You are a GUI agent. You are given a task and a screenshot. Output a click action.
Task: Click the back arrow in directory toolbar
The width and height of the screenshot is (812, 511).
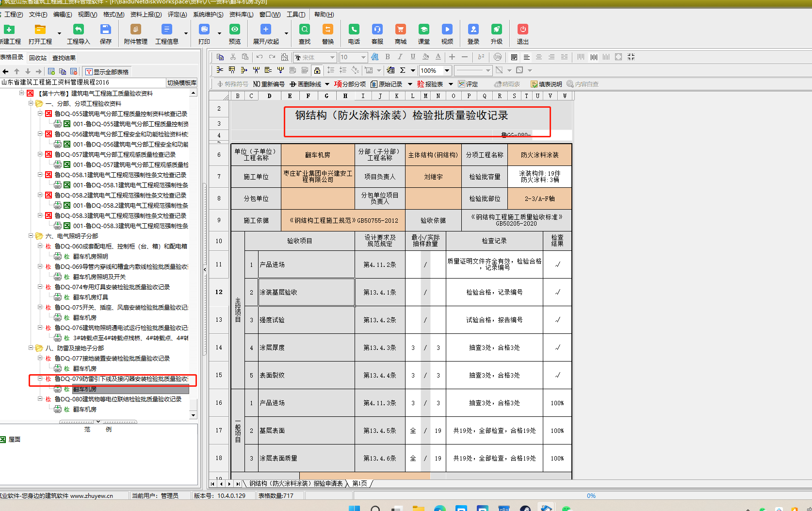coord(5,71)
